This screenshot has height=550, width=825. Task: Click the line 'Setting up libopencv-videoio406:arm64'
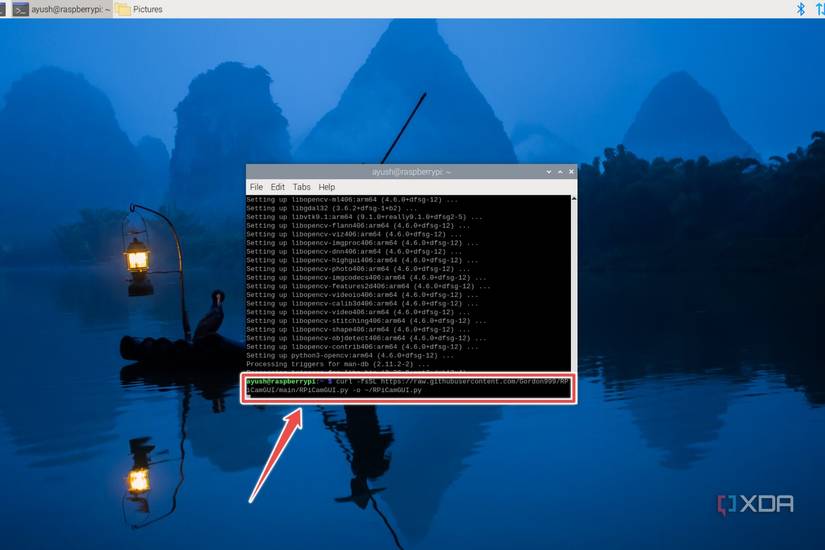click(363, 295)
